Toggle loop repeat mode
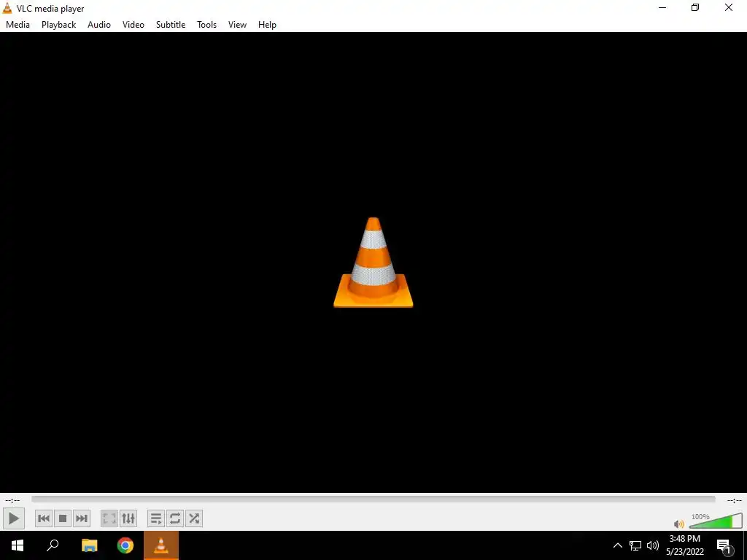Screen dimensions: 747x560 click(175, 518)
